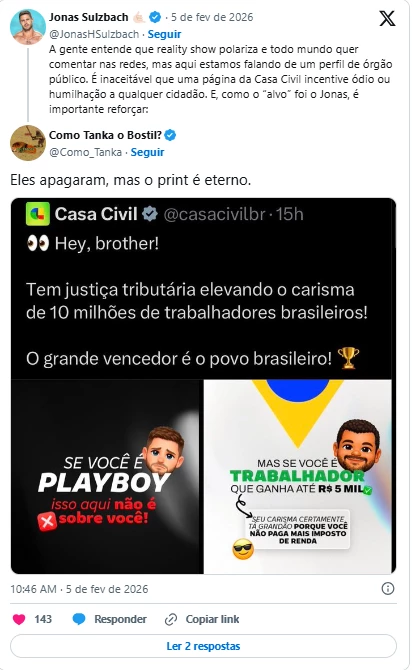Follow @Como_Tanka via Seguir
Image resolution: width=412 pixels, height=670 pixels.
[x=147, y=152]
